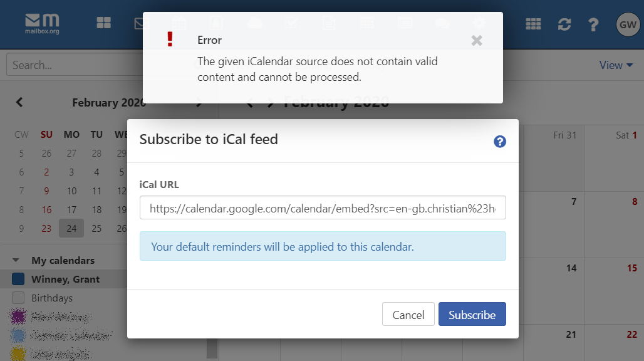Click the iCal URL input field
Screen dimensions: 644x361
click(x=323, y=209)
